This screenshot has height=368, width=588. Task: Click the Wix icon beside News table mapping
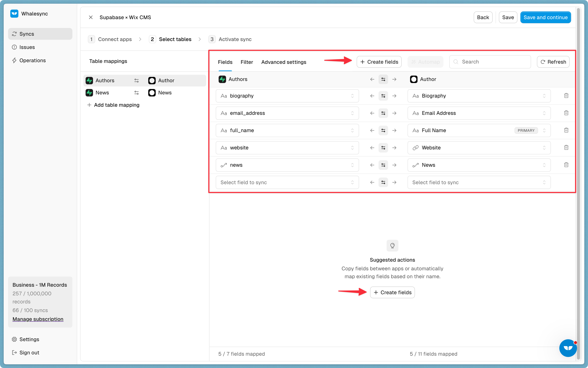[152, 93]
